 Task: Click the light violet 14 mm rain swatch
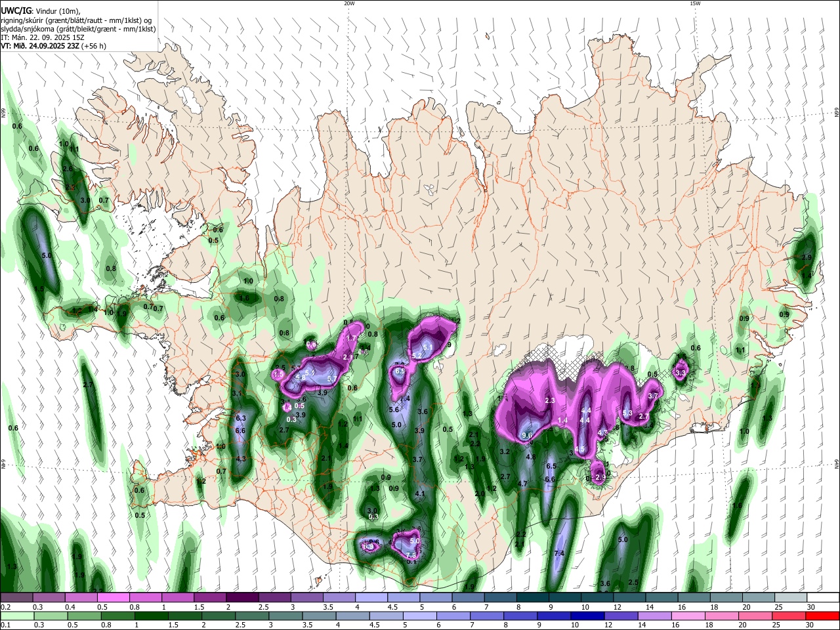click(654, 616)
